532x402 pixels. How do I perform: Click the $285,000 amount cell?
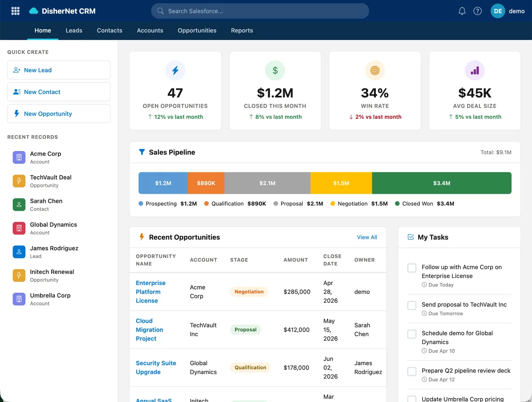pos(297,292)
